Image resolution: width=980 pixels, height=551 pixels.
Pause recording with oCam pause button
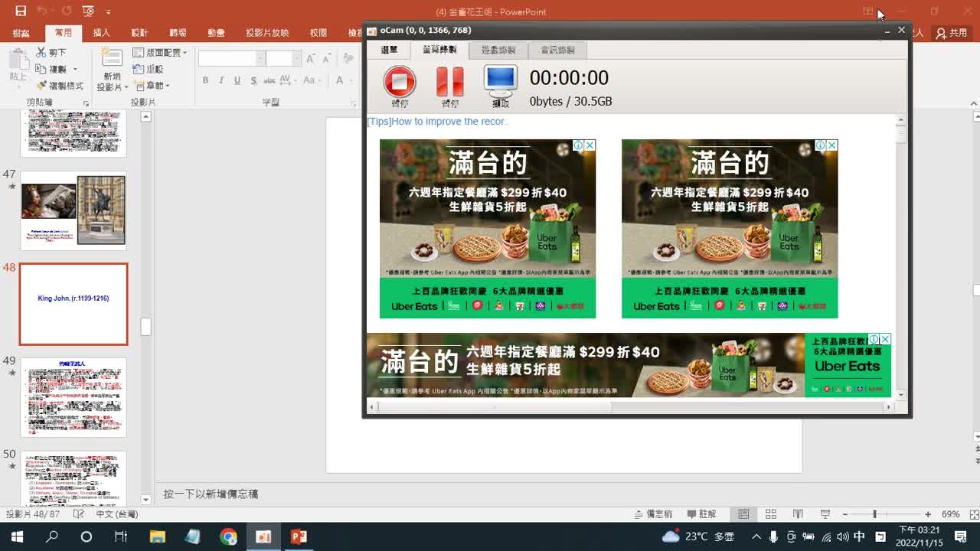pyautogui.click(x=450, y=82)
